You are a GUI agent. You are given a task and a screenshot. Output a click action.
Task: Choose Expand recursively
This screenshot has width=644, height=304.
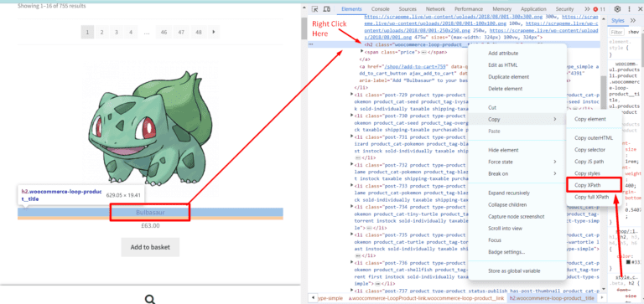509,193
